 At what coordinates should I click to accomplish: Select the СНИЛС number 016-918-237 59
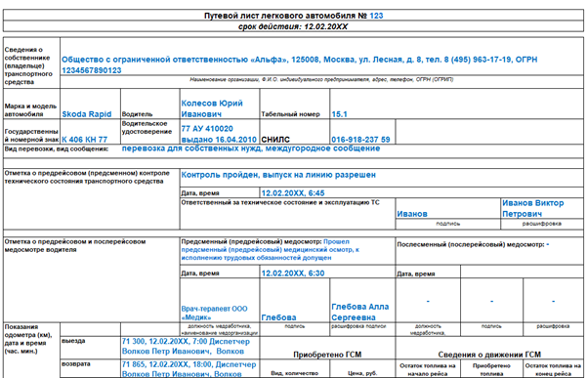coord(360,140)
